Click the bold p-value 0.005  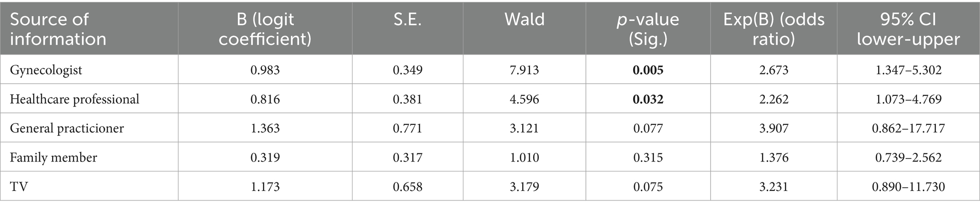point(648,70)
